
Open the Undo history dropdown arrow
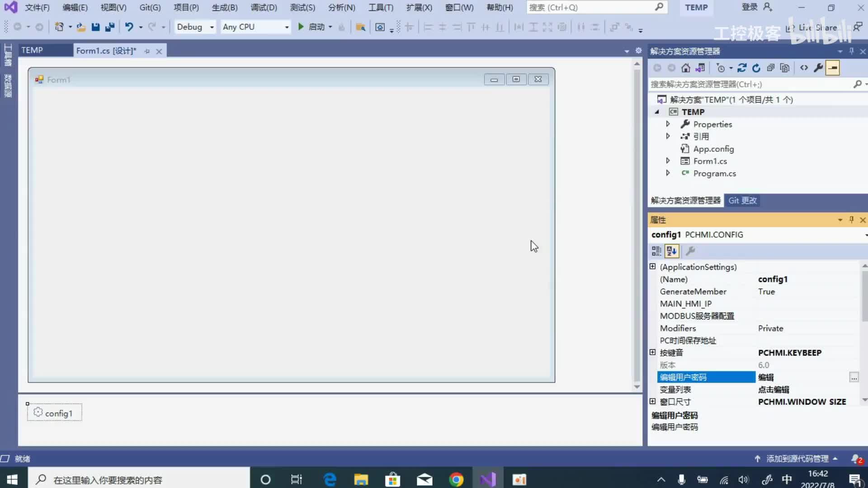click(x=141, y=27)
